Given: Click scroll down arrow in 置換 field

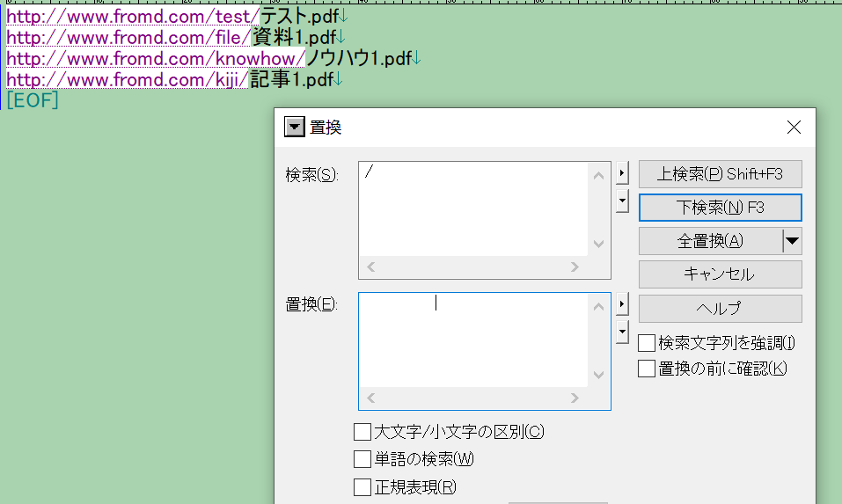Looking at the screenshot, I should point(599,375).
